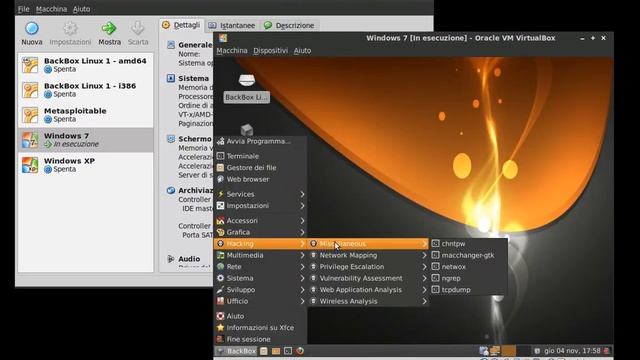The width and height of the screenshot is (640, 360).
Task: Expand the Rete submenu
Action: (x=260, y=267)
